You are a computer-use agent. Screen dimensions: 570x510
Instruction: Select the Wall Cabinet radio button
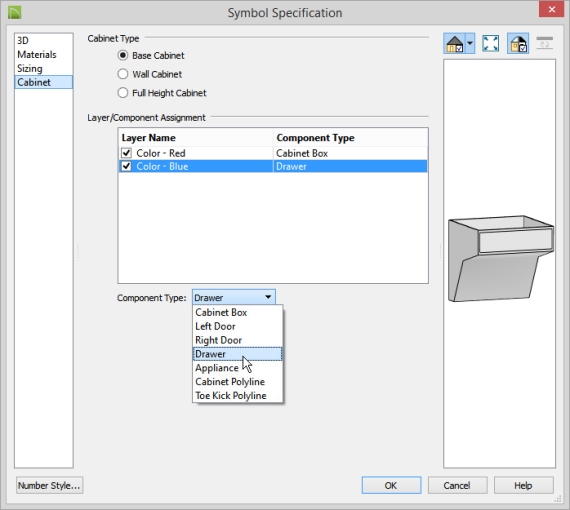pos(123,74)
